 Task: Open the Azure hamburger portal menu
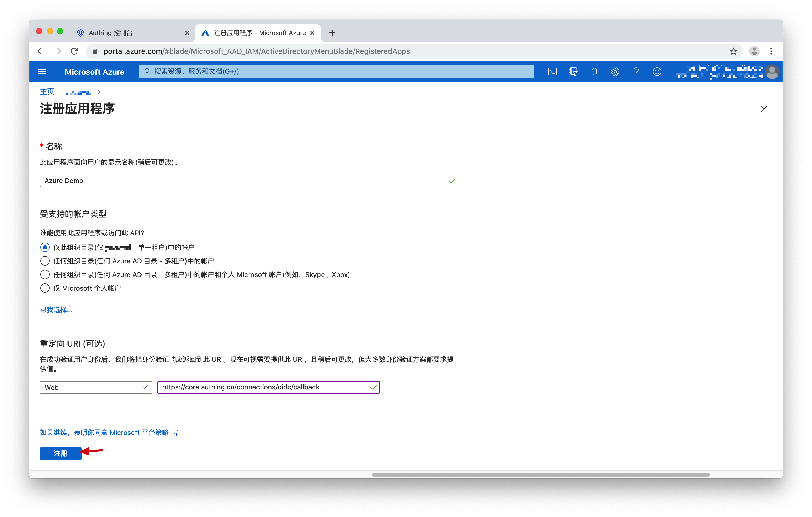point(42,71)
